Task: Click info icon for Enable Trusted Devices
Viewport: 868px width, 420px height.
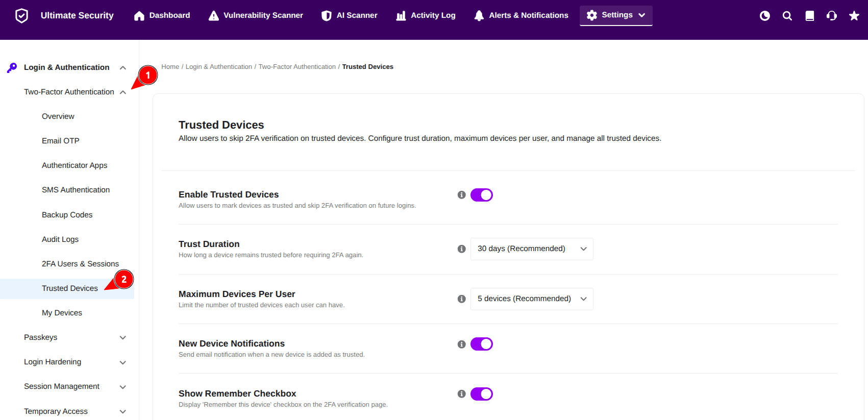Action: click(462, 195)
